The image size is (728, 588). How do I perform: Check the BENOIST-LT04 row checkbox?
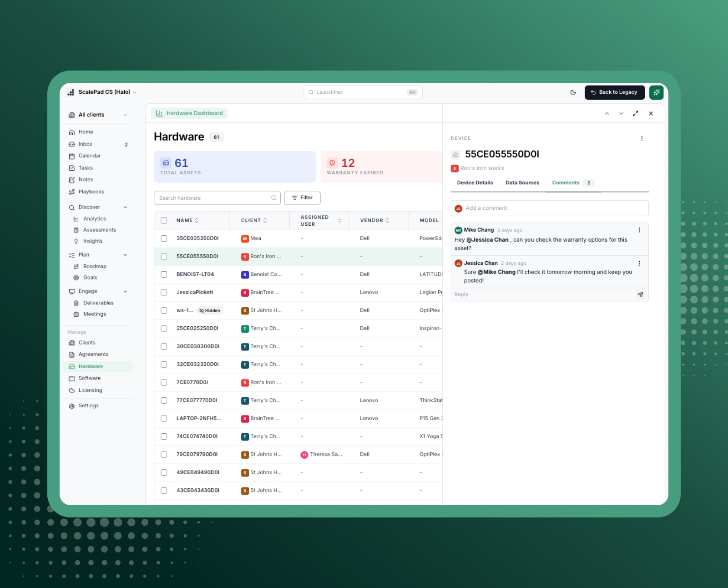(164, 274)
